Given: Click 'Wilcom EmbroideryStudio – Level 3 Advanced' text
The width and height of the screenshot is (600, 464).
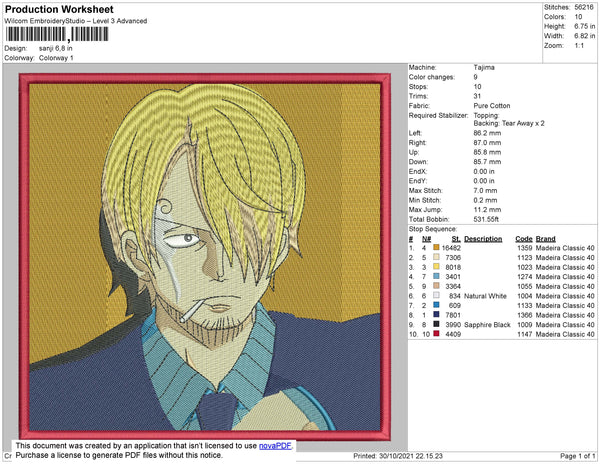Looking at the screenshot, I should tap(76, 21).
